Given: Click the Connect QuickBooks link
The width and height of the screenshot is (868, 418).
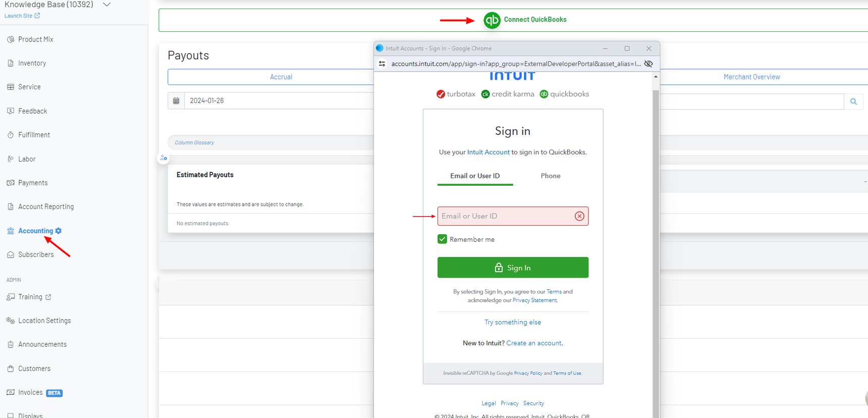Looking at the screenshot, I should (535, 20).
